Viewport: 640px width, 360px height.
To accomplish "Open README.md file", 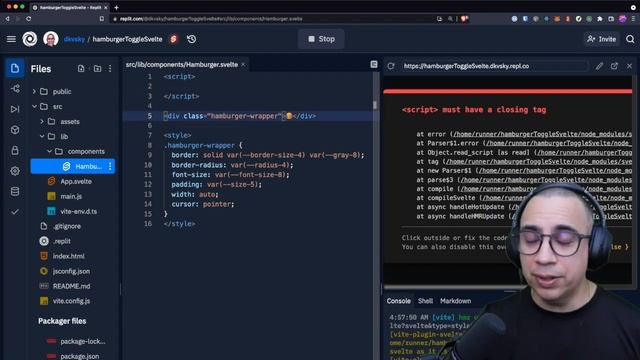I will point(71,286).
